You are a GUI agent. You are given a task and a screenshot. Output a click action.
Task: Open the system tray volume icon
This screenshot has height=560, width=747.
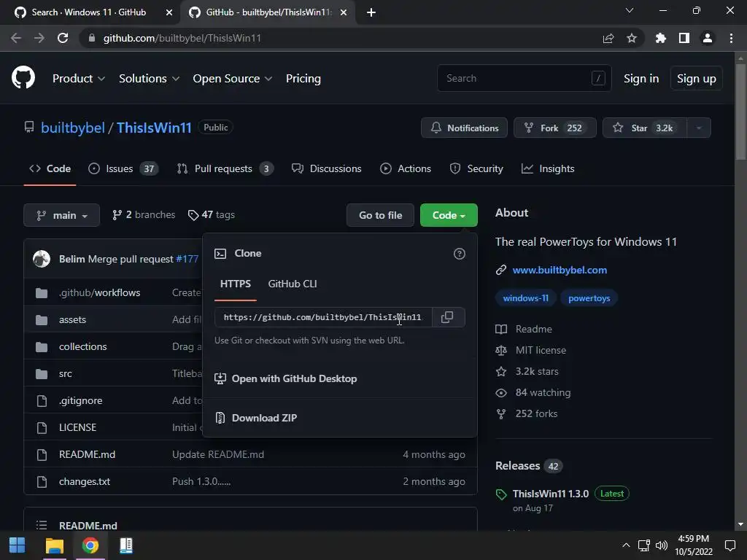(661, 545)
